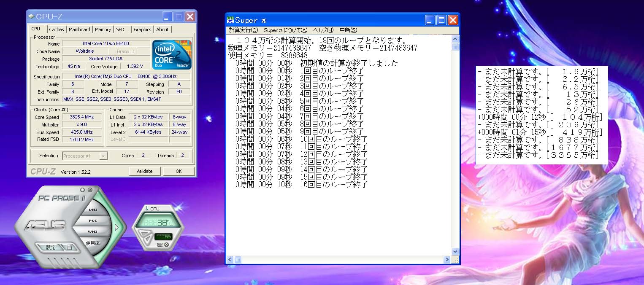This screenshot has width=644, height=285.
Task: Click the Name field Intel Core 2 Duo E8400
Action: point(106,43)
